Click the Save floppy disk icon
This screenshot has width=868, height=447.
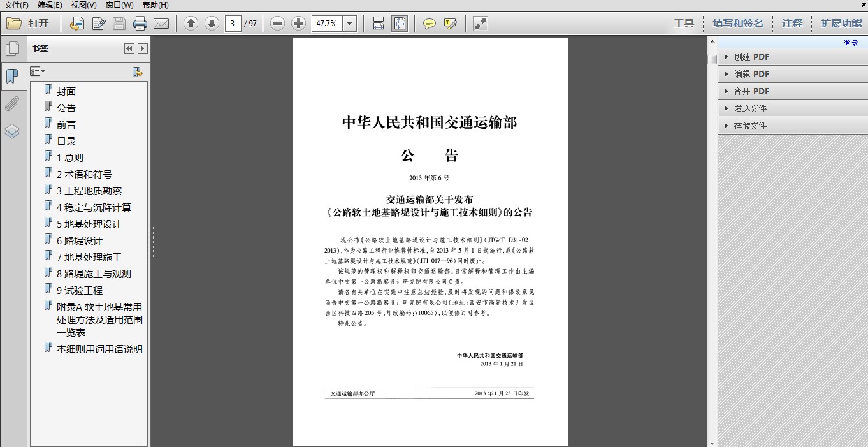tap(119, 24)
